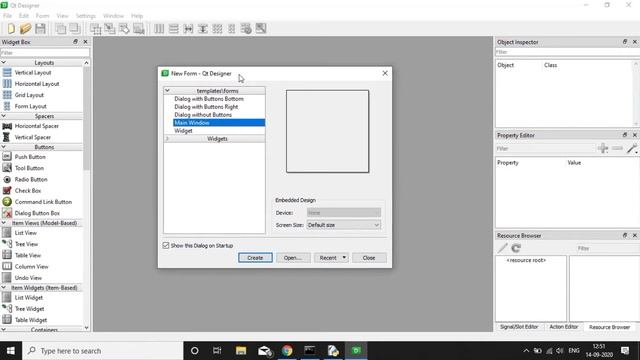Click the Adjust Size toolbar icon

tap(261, 29)
